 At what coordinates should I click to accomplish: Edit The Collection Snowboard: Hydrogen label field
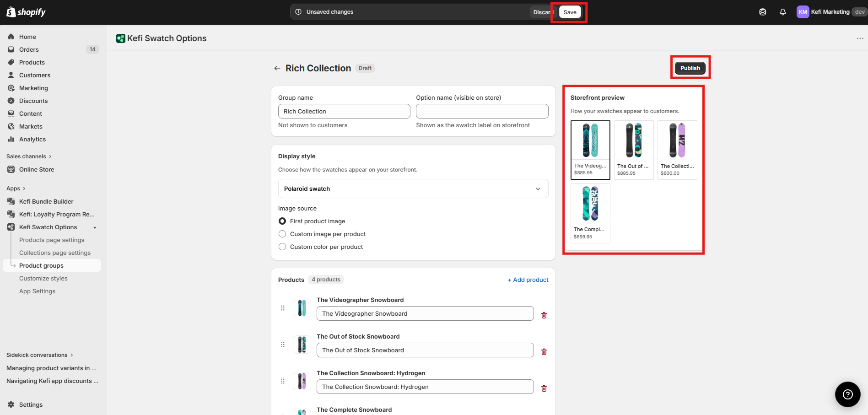tap(425, 387)
